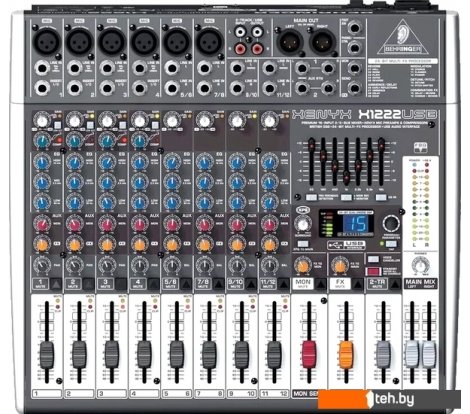Click channel 1 pan knob

click(x=42, y=265)
